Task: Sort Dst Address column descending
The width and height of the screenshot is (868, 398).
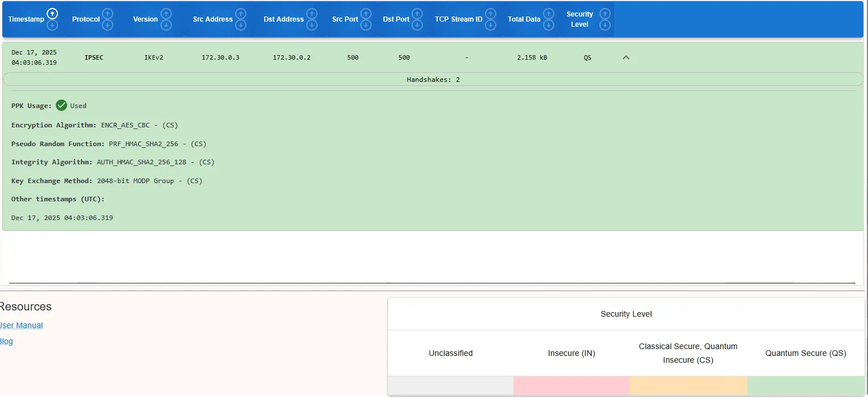Action: pyautogui.click(x=312, y=24)
